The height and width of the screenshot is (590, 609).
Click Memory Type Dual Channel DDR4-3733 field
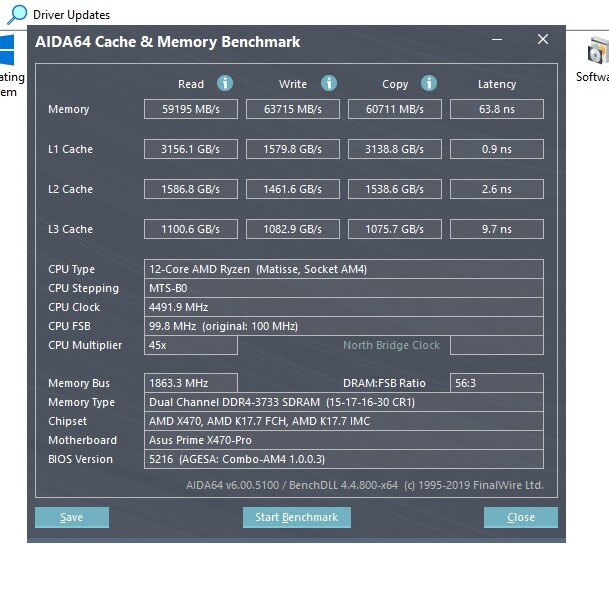tap(344, 402)
